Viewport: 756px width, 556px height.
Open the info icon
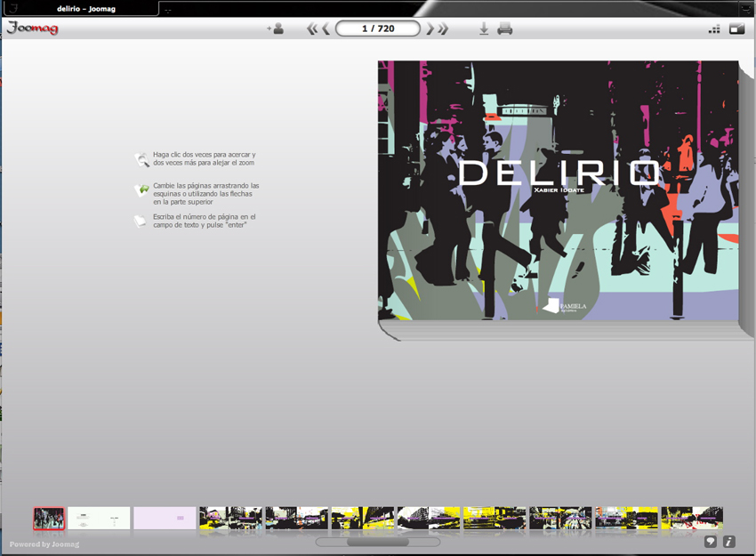tap(729, 542)
